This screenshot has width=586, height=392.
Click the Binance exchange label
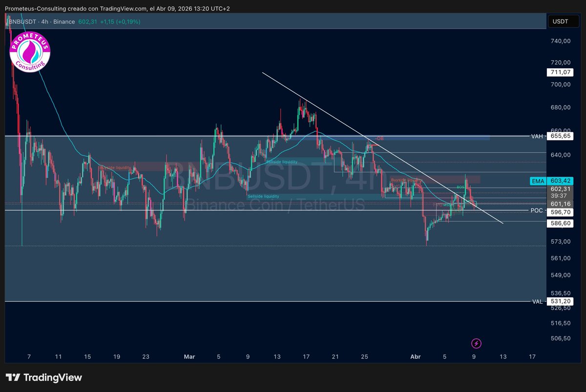[64, 21]
